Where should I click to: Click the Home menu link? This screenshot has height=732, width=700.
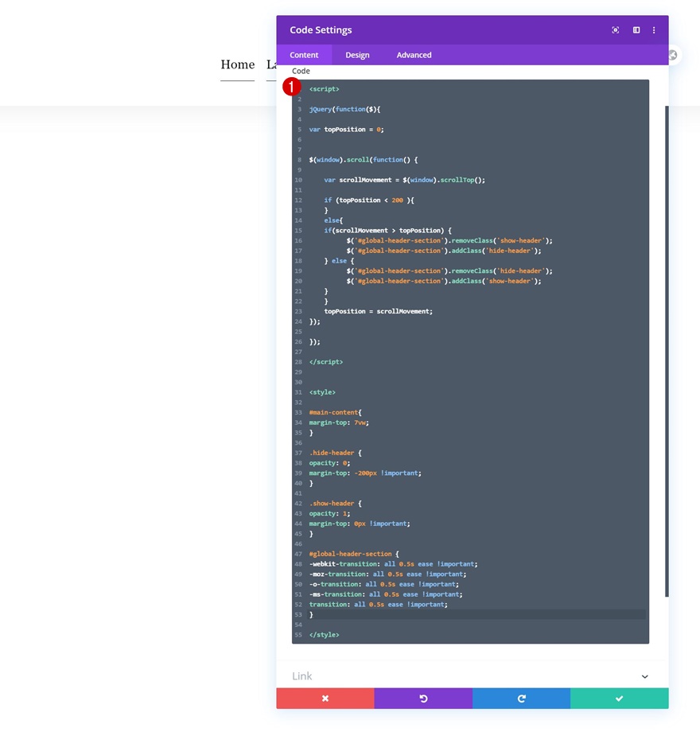(237, 64)
